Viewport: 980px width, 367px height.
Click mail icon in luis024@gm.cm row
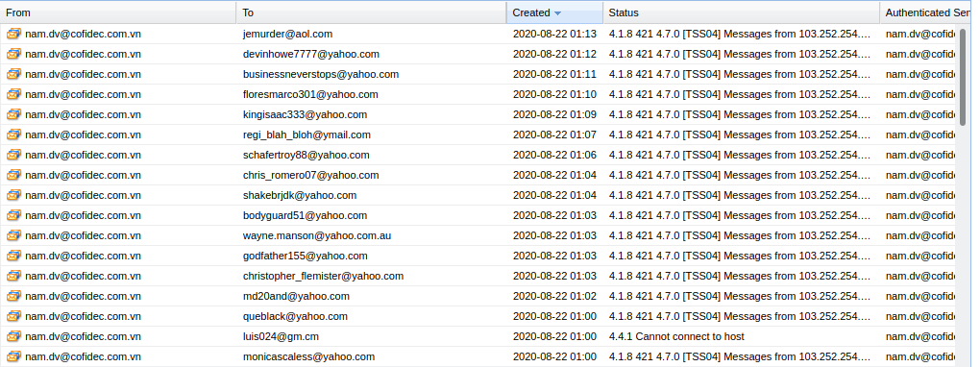point(13,336)
